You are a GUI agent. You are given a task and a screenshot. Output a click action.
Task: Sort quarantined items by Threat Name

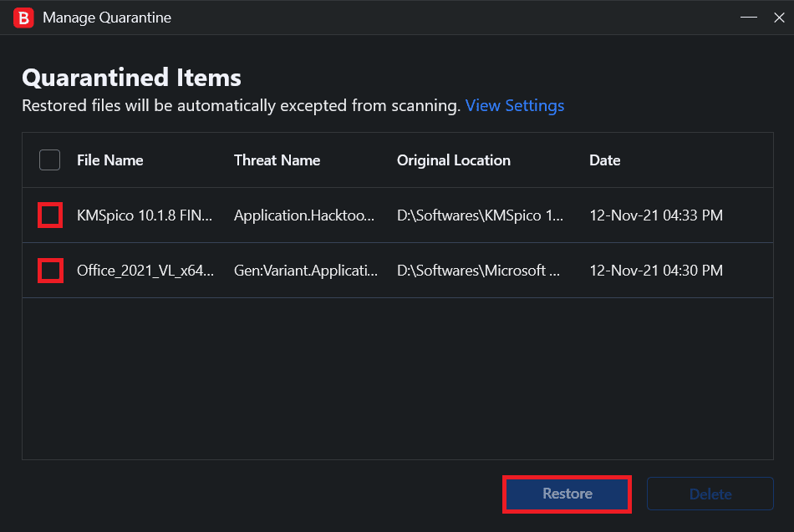[x=277, y=160]
